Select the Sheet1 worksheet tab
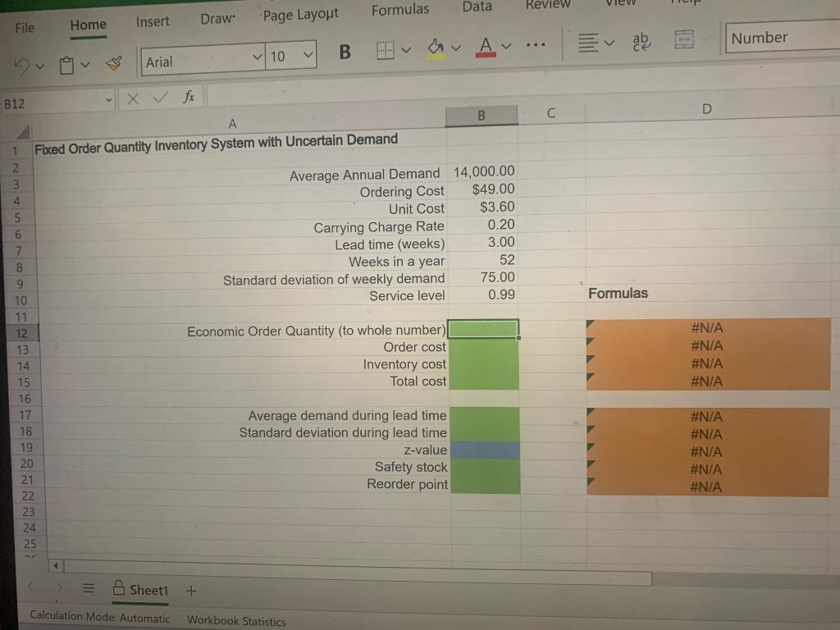Image resolution: width=840 pixels, height=630 pixels. click(x=141, y=590)
